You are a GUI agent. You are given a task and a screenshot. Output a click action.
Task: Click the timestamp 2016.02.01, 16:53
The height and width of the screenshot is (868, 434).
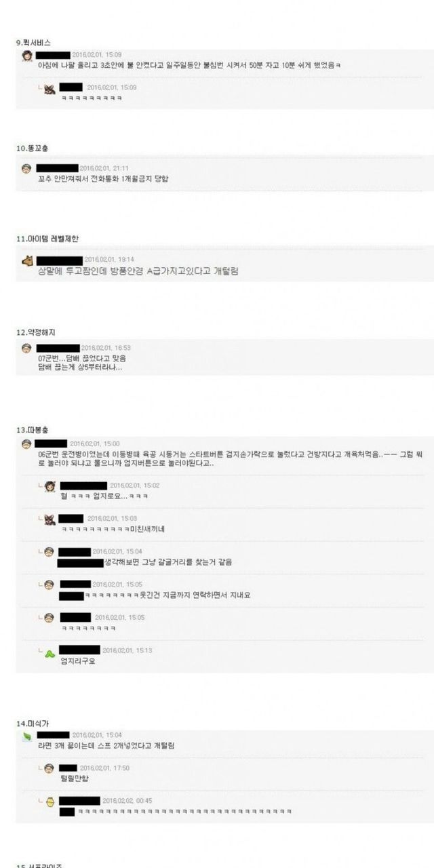click(x=106, y=348)
